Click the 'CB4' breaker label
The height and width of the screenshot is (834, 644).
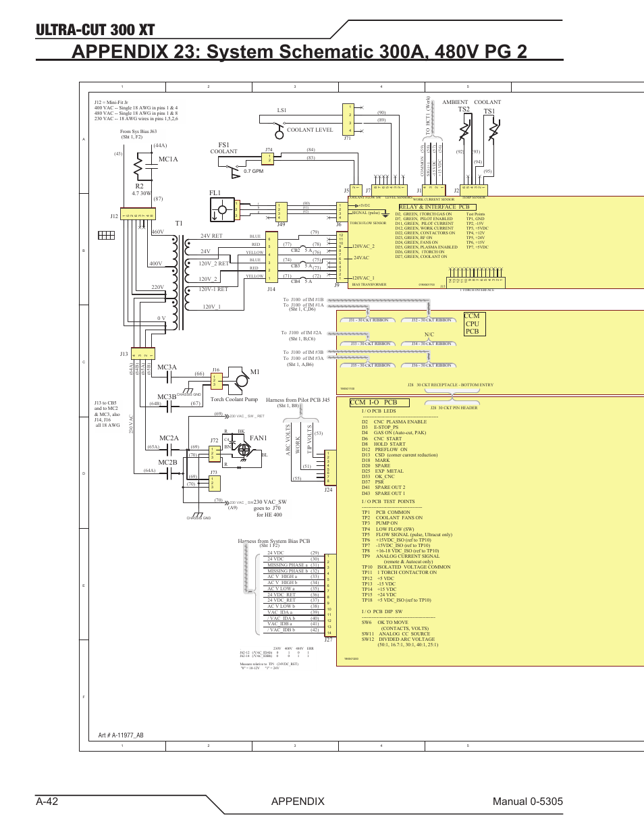tap(296, 282)
